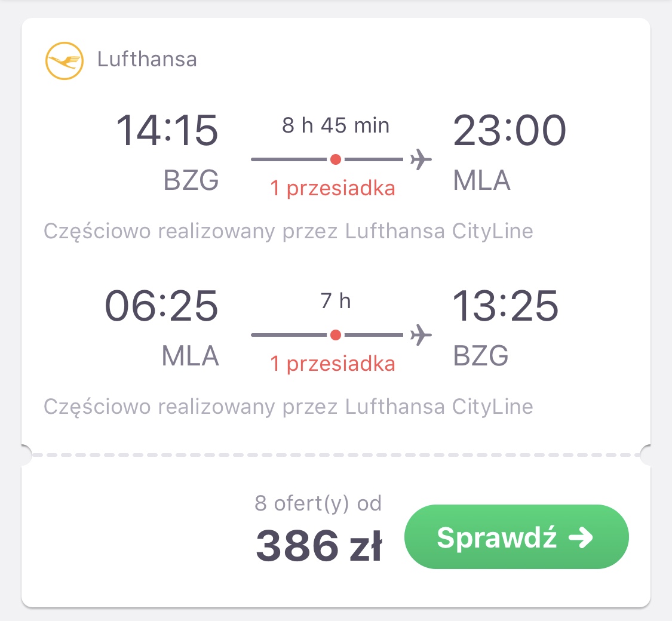Viewport: 672px width, 621px height.
Task: Click the 13:25 return arrival time
Action: (506, 306)
